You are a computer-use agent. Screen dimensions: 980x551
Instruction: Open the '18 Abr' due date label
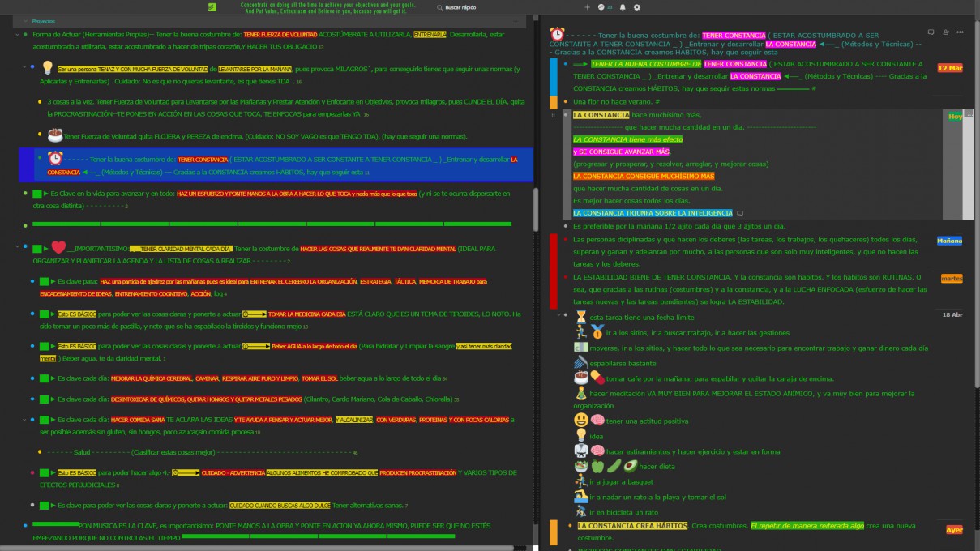click(x=952, y=314)
